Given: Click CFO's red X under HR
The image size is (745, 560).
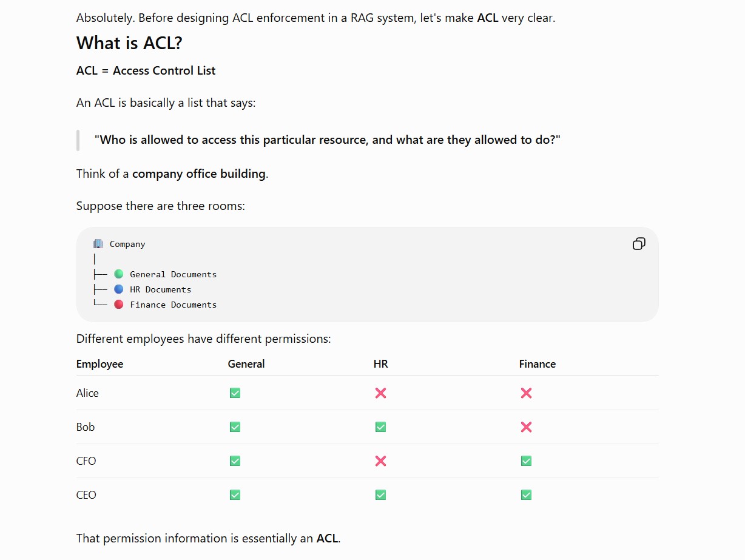Looking at the screenshot, I should (x=380, y=461).
